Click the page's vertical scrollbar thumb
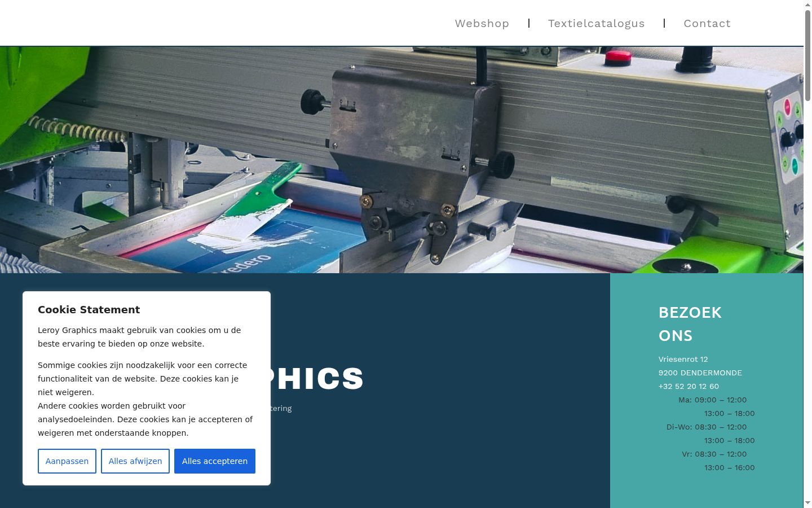The height and width of the screenshot is (508, 812). click(807, 55)
